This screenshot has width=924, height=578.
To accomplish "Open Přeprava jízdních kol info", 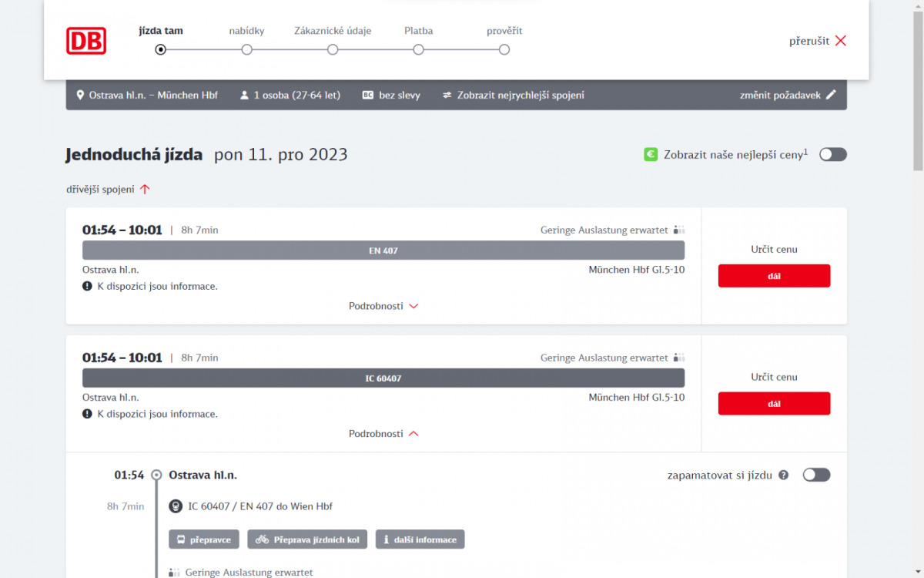I will [x=307, y=539].
